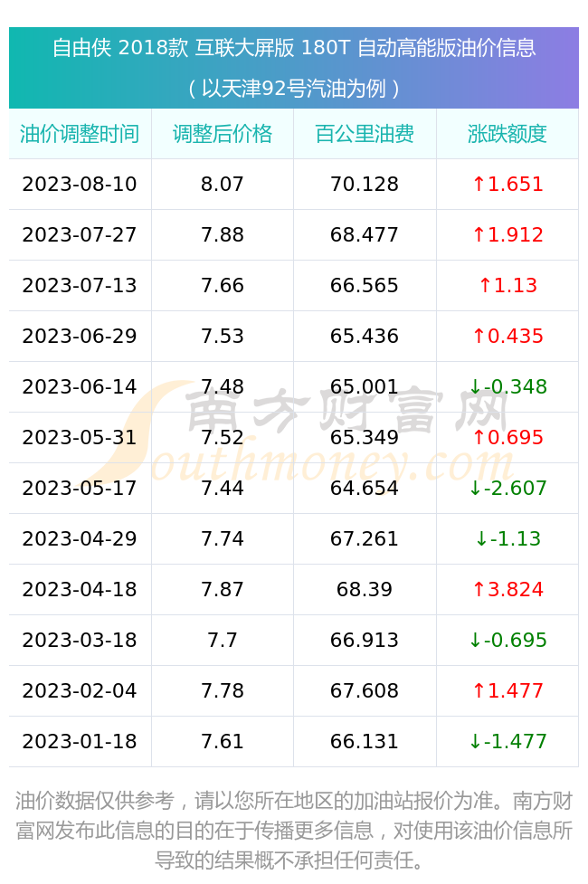
Task: Click the 百公里油费 column header
Action: [x=365, y=134]
